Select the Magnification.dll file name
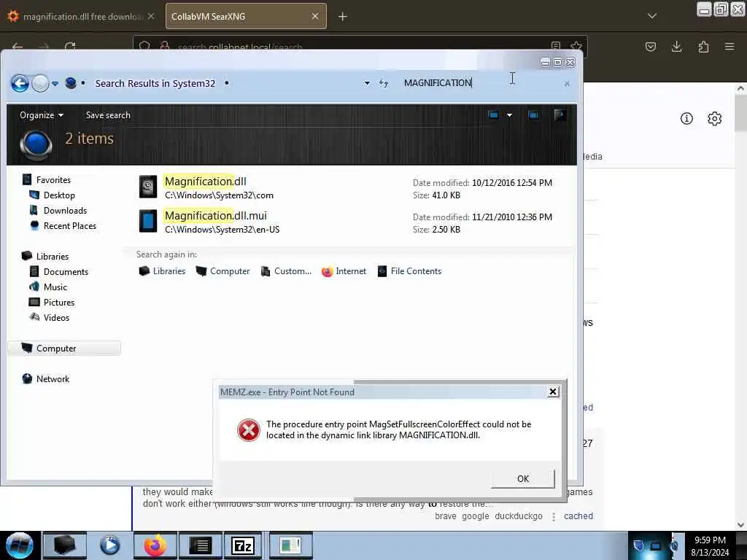The height and width of the screenshot is (560, 747). pyautogui.click(x=205, y=182)
